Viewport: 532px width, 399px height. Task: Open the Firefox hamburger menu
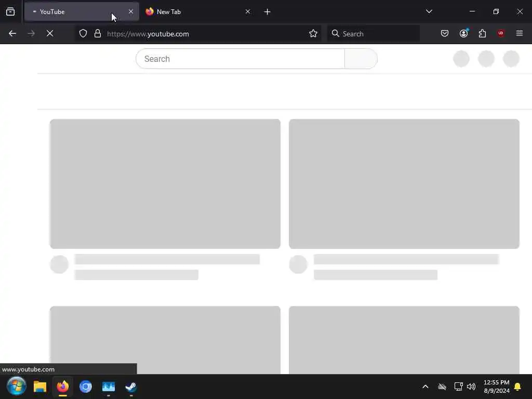pyautogui.click(x=520, y=33)
